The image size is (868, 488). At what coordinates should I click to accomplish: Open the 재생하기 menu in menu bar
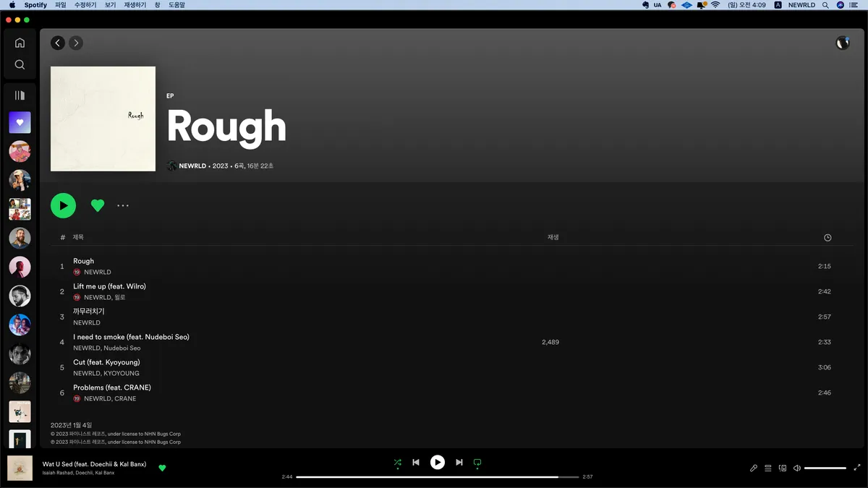135,5
